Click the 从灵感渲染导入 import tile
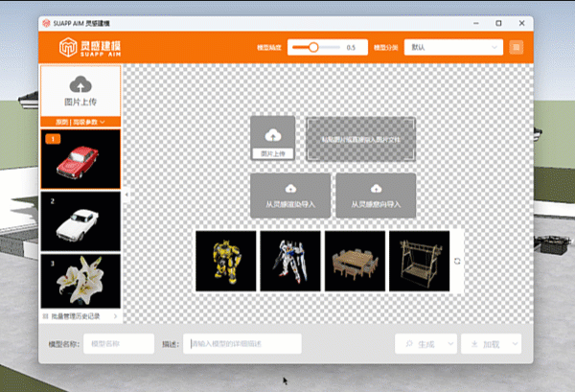The image size is (575, 392). [x=291, y=194]
